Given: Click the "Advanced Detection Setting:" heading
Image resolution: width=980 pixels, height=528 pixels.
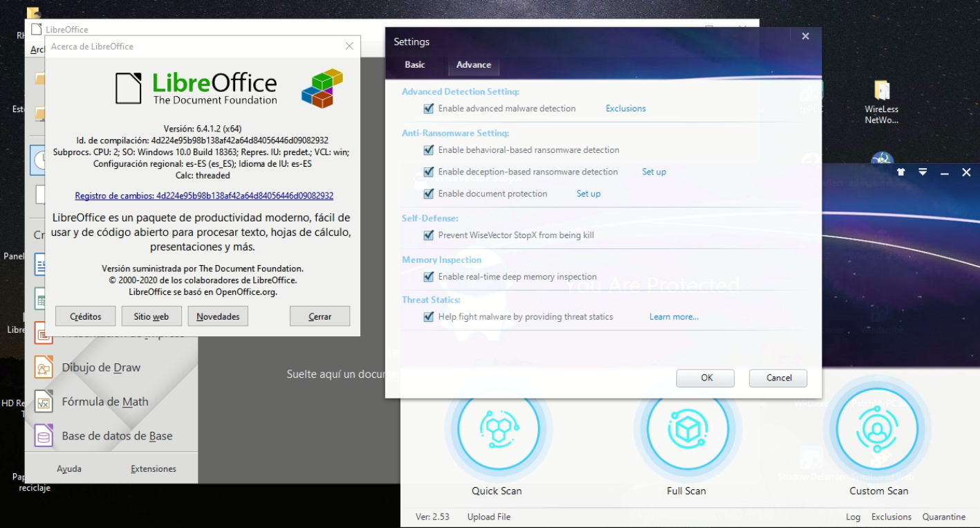Looking at the screenshot, I should pyautogui.click(x=461, y=92).
